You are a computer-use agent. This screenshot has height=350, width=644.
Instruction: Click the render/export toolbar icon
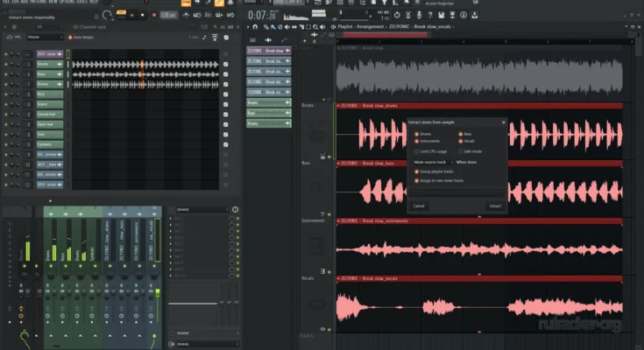pyautogui.click(x=452, y=15)
